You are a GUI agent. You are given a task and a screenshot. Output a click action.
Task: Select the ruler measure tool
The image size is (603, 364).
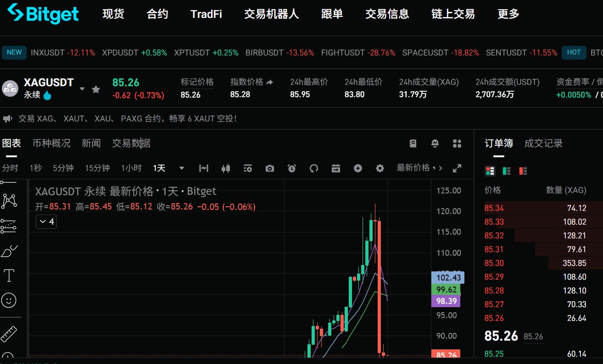tap(9, 334)
